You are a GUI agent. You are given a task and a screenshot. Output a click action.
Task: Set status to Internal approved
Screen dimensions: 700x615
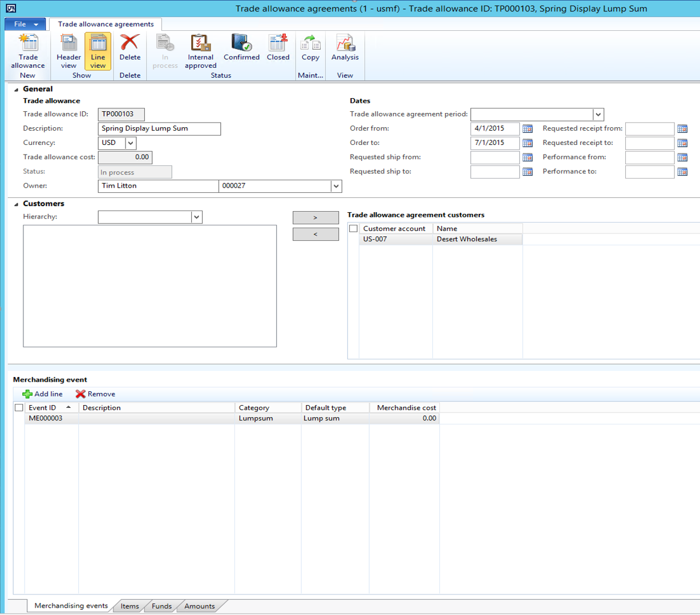200,51
